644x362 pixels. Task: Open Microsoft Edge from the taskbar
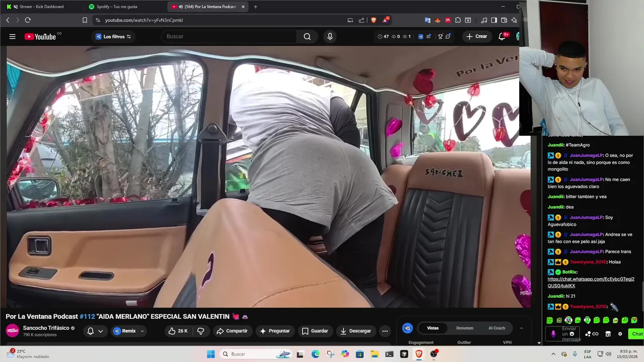315,354
